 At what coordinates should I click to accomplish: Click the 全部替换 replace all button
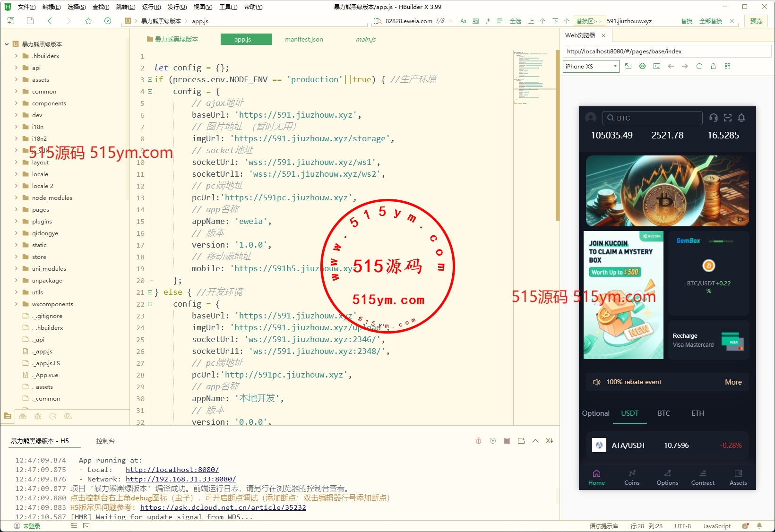click(x=710, y=21)
